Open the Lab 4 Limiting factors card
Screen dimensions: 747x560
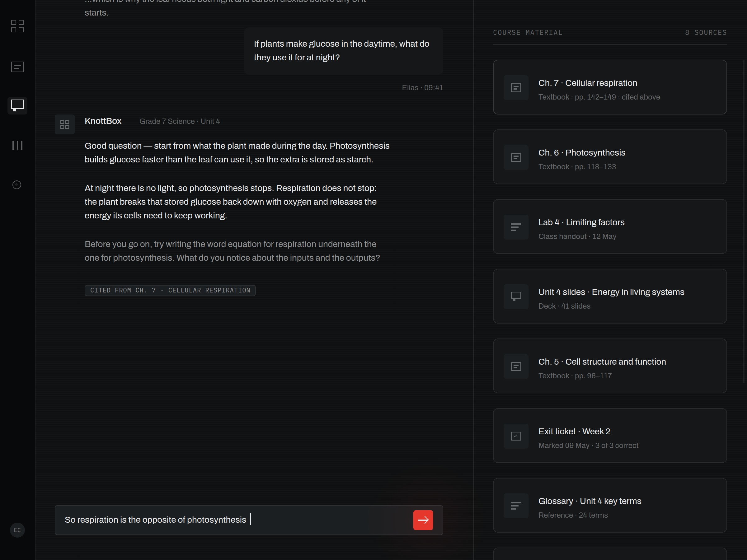tap(610, 226)
